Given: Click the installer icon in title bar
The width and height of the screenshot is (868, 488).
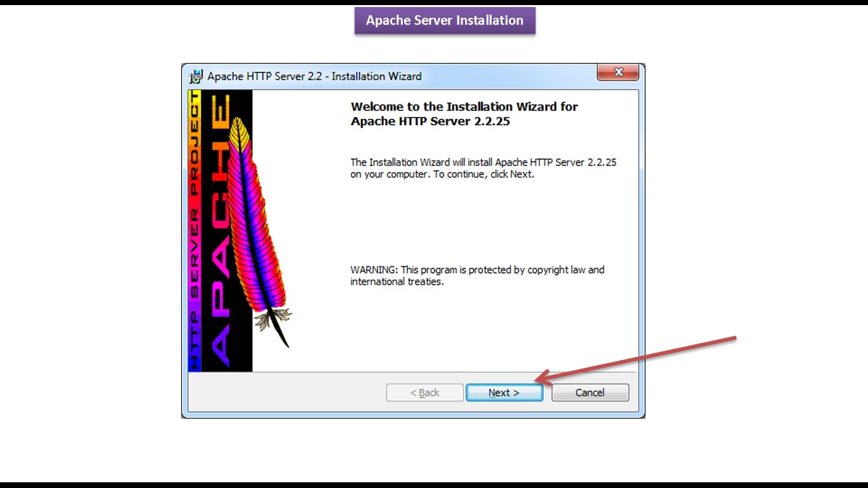Looking at the screenshot, I should click(197, 76).
